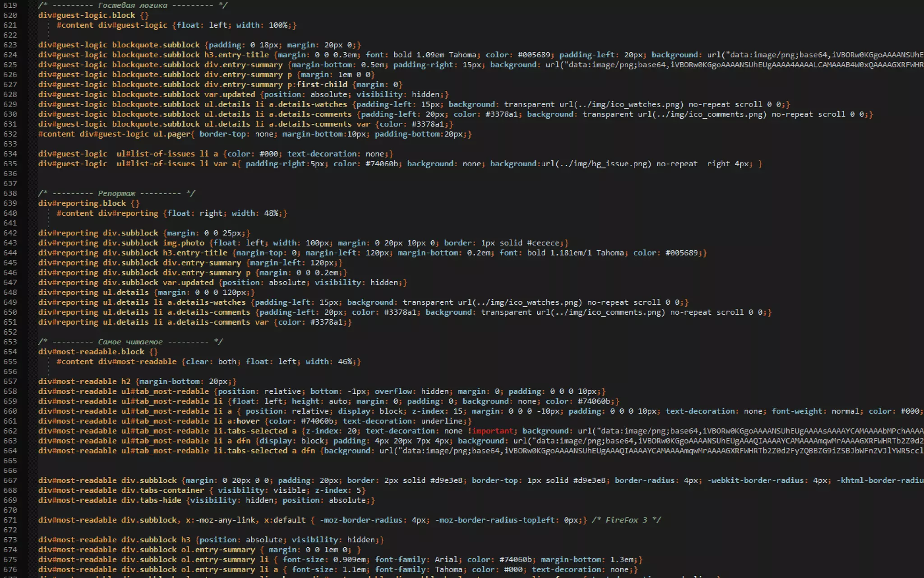Click line number 654 in the gutter
The height and width of the screenshot is (578, 924).
coord(10,352)
